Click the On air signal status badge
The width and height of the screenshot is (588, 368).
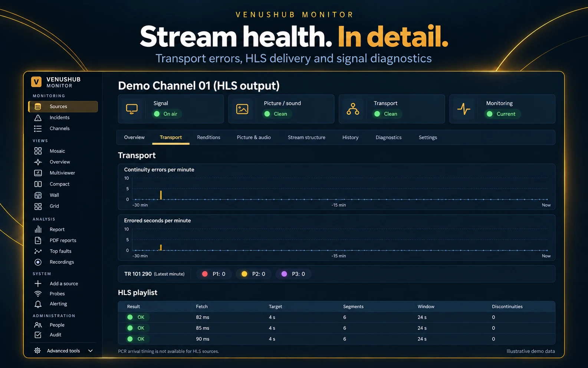pos(166,114)
